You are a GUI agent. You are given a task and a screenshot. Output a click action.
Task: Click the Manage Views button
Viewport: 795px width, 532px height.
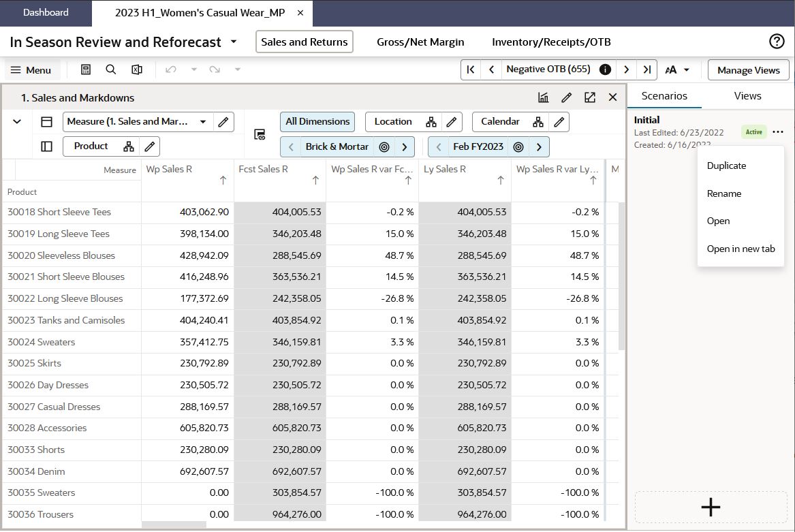pyautogui.click(x=748, y=70)
